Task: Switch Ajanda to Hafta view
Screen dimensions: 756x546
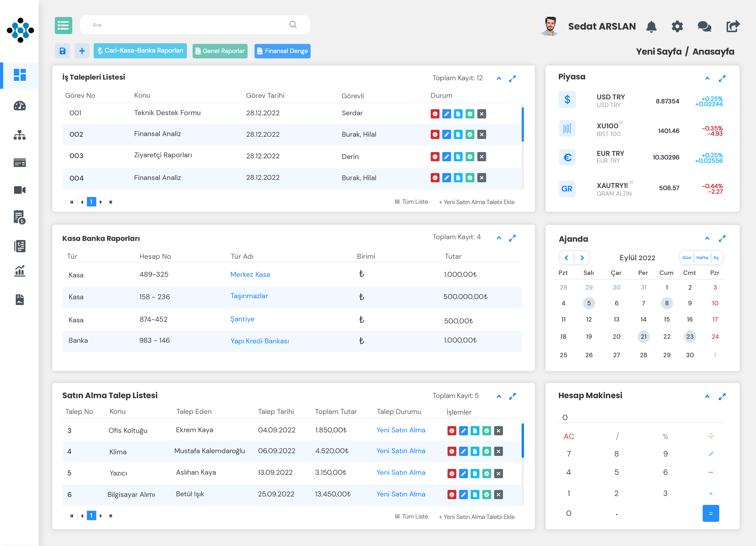Action: click(x=702, y=258)
